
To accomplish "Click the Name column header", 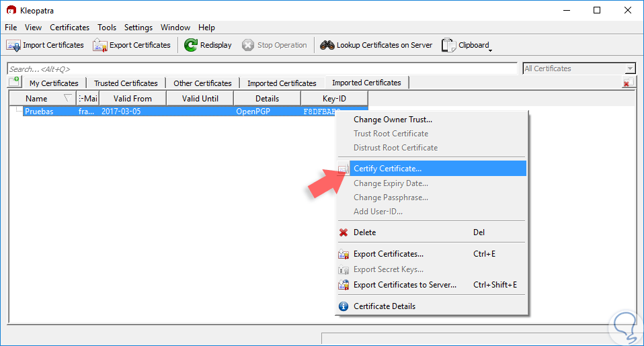I will click(43, 99).
